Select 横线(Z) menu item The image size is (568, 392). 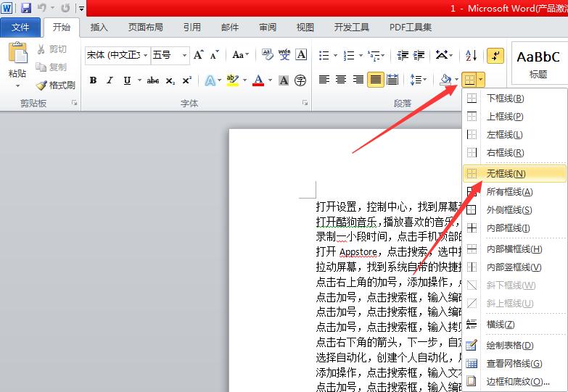514,325
